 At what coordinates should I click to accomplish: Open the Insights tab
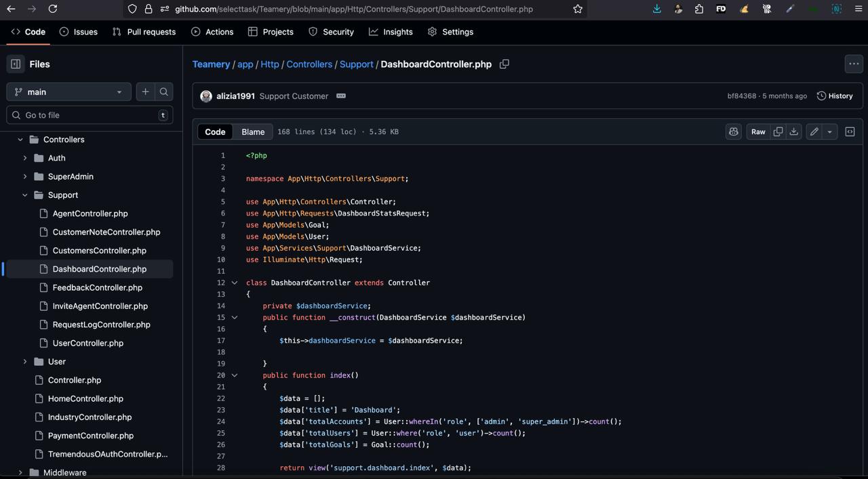coord(391,32)
